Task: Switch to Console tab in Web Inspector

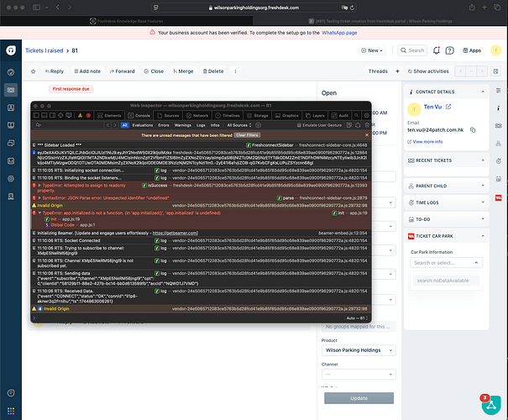Action: [x=139, y=115]
